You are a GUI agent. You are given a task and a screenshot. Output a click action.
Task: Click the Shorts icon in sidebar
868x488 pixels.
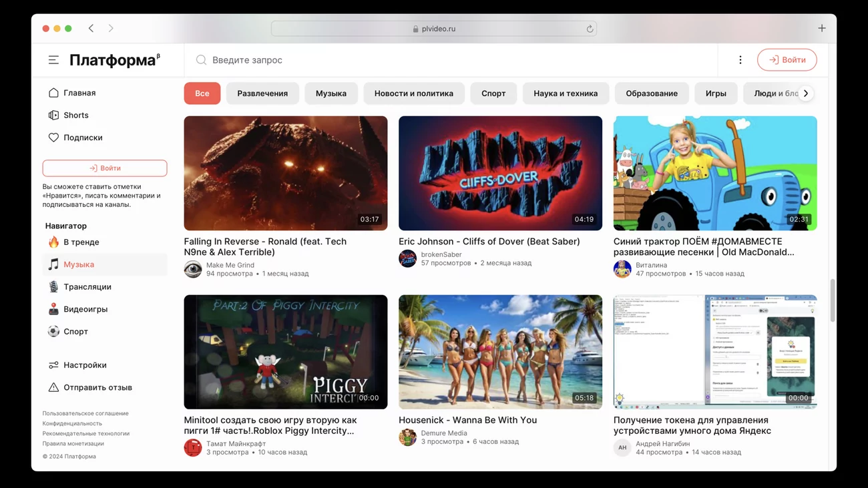pyautogui.click(x=53, y=115)
